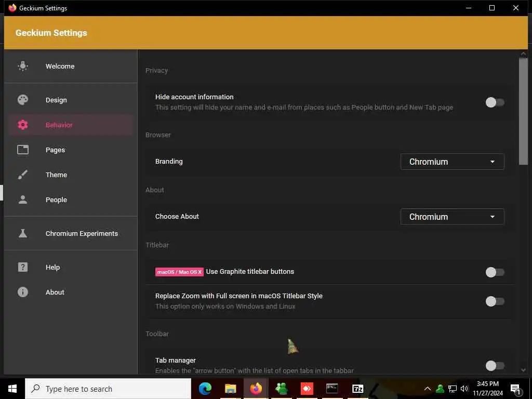Switch to the Welcome section
Screen dimensions: 532x399
coord(71,66)
